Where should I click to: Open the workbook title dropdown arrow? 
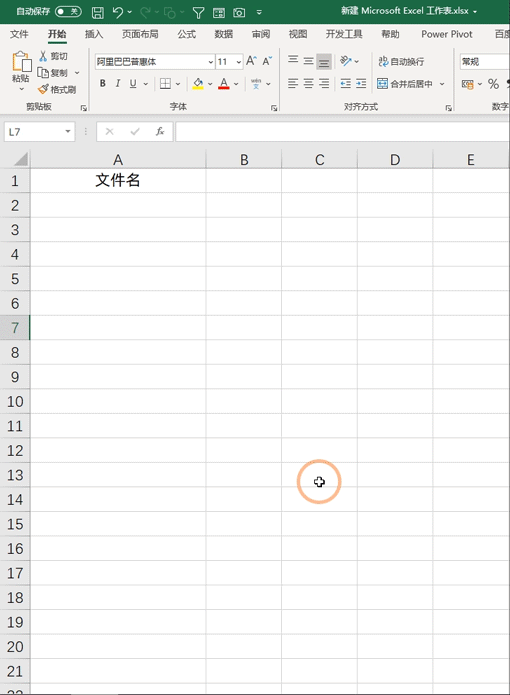tap(475, 12)
